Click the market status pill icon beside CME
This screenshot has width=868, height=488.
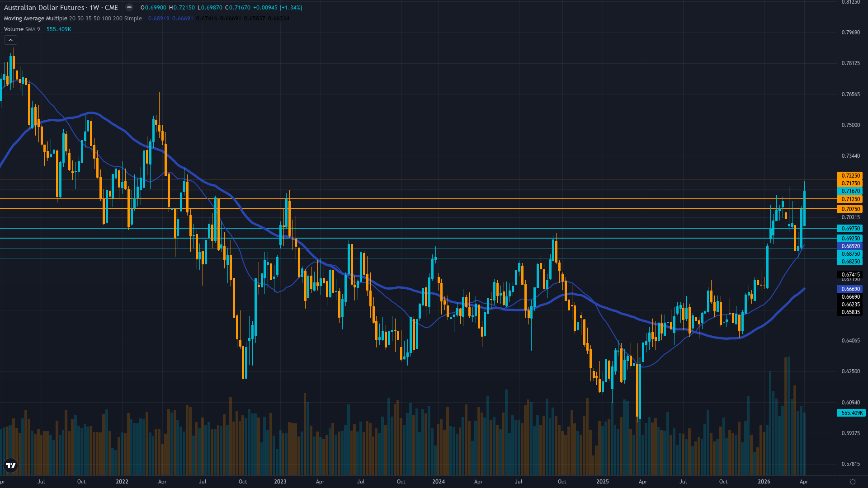click(x=129, y=7)
